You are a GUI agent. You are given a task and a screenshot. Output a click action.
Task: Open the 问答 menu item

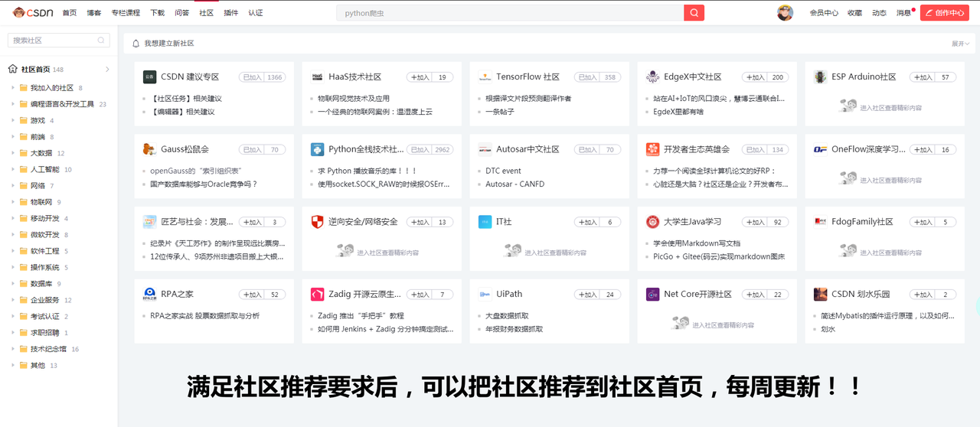coord(181,13)
